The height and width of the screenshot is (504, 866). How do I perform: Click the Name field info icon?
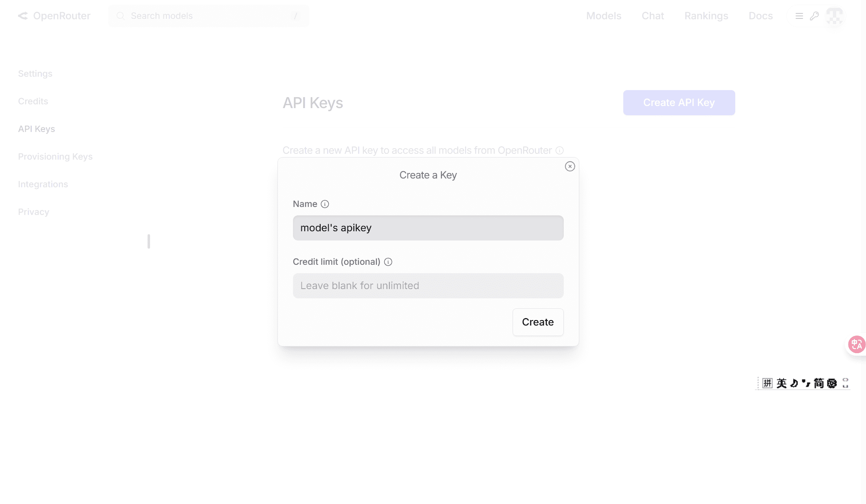tap(325, 204)
